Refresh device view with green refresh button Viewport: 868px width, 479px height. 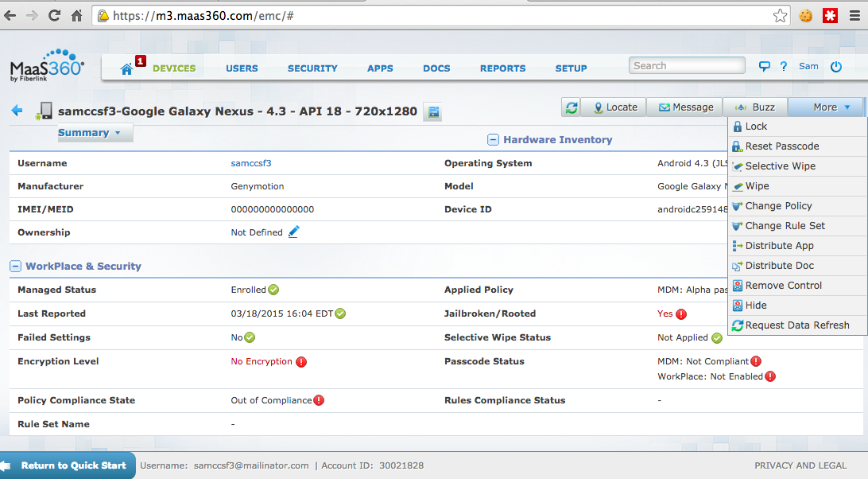572,107
